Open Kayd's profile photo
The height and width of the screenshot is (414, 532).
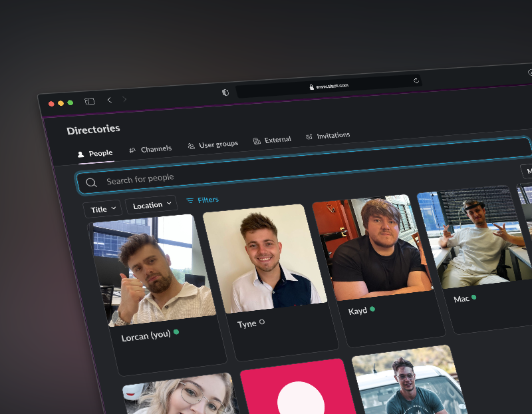point(372,248)
